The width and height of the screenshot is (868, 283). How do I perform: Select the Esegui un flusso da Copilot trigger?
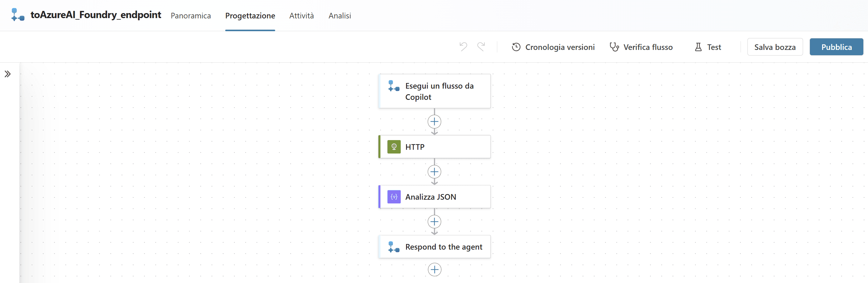[434, 91]
